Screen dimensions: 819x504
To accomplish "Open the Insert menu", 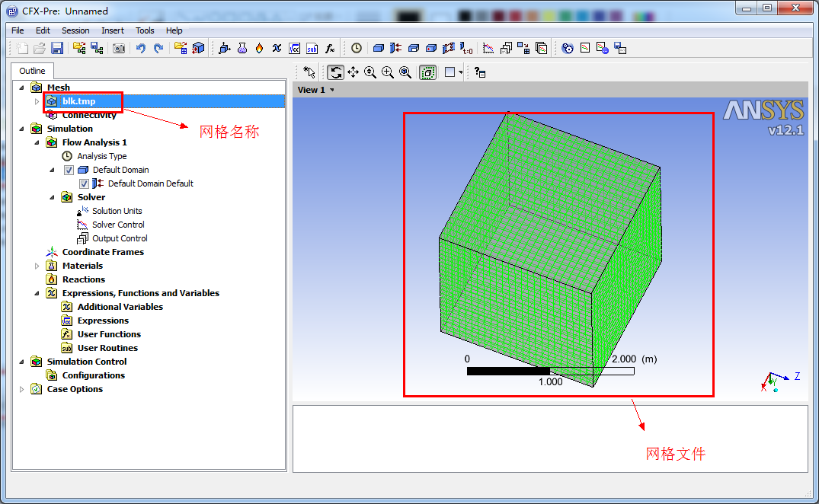I will pos(113,30).
